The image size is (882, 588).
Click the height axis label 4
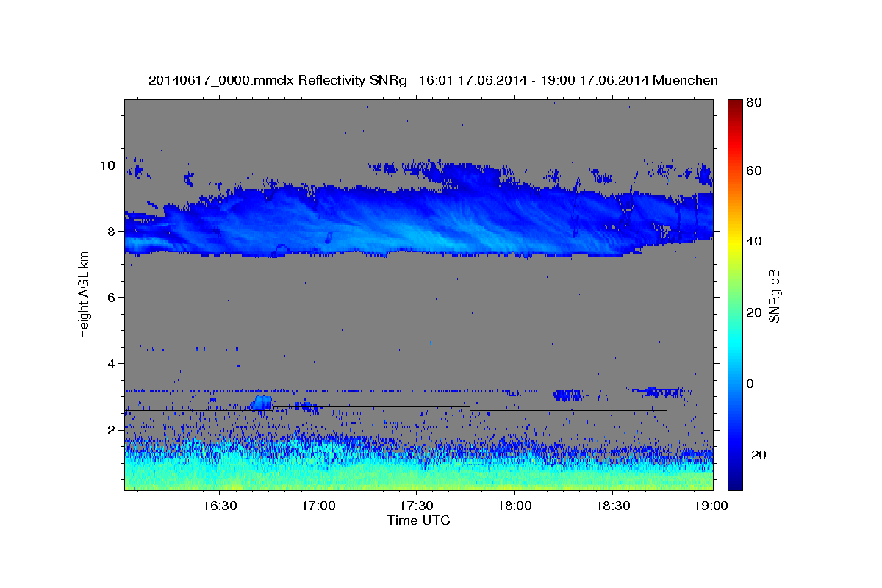click(x=112, y=364)
